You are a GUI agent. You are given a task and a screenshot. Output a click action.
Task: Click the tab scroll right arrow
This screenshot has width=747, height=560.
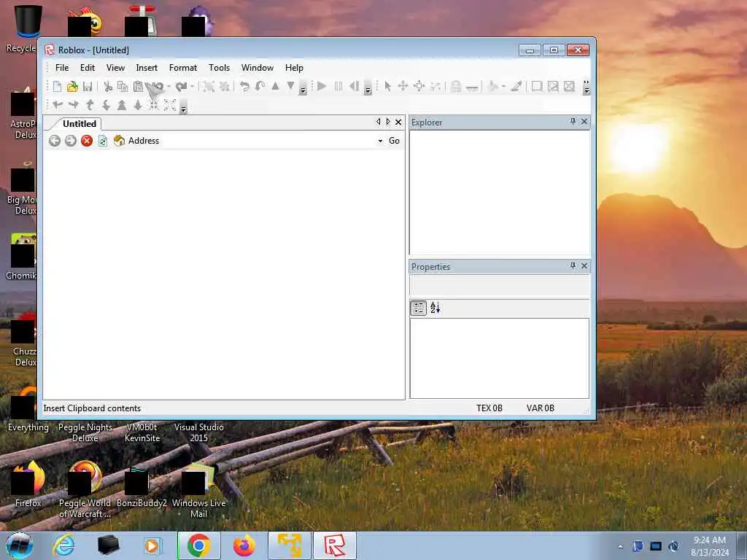click(388, 122)
